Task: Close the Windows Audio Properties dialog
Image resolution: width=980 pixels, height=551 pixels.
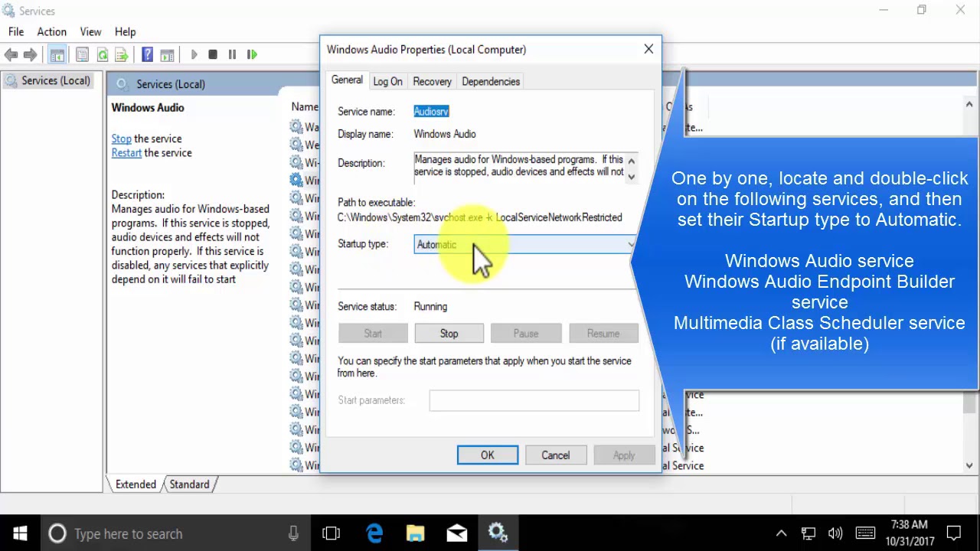Action: pos(648,49)
